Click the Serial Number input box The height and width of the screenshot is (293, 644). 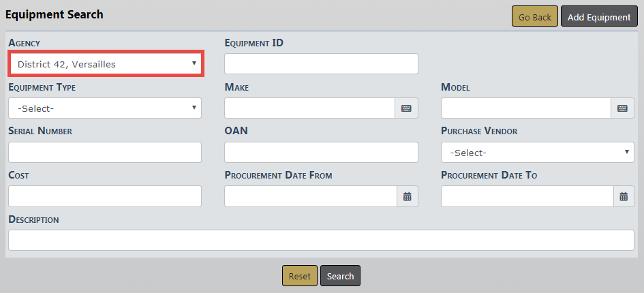[x=105, y=153]
